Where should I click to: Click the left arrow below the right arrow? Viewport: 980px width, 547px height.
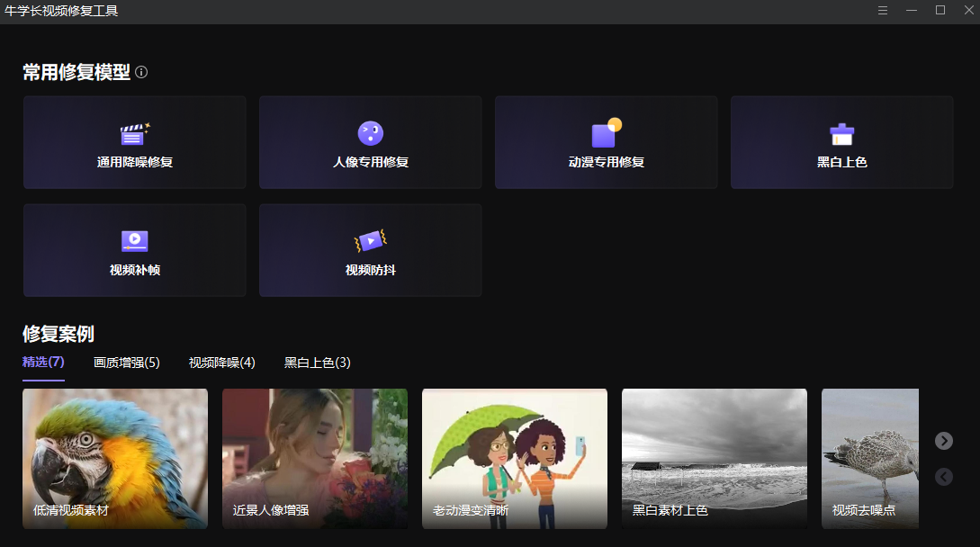(x=943, y=477)
